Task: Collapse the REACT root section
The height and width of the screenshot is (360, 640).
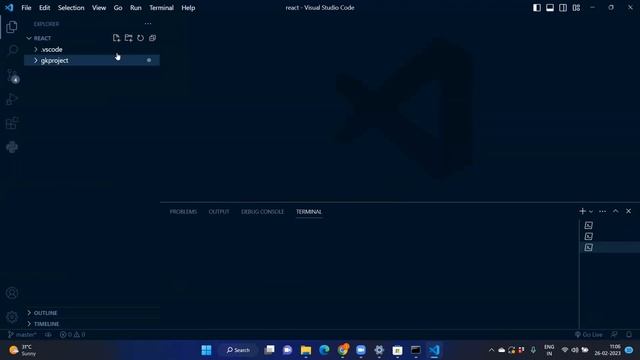Action: point(29,38)
